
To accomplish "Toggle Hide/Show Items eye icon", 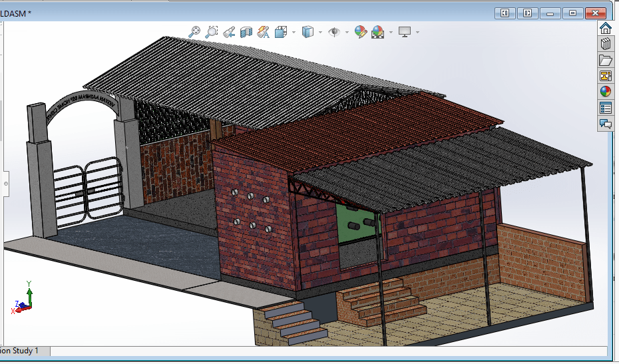I will pyautogui.click(x=334, y=31).
